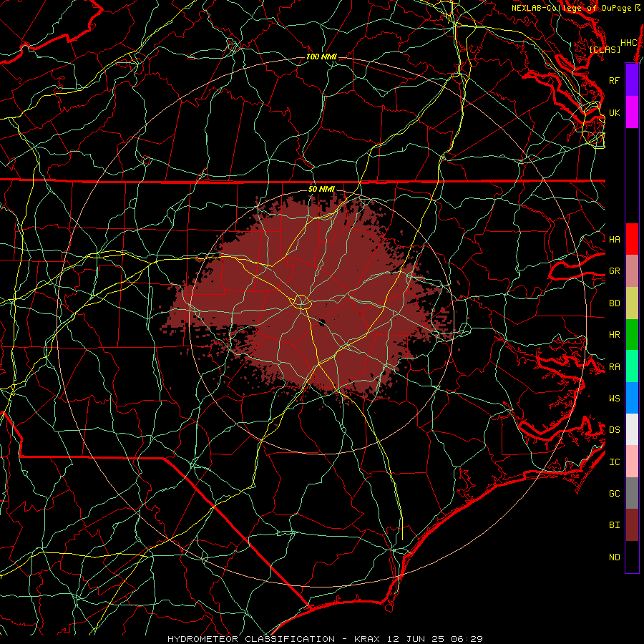Click the UK magenta legend color block

coord(632,112)
